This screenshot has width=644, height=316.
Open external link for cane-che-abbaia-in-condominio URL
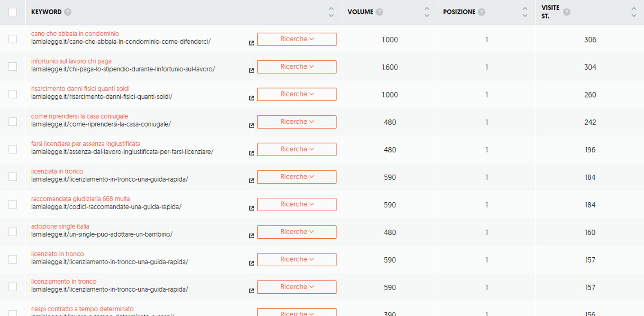(251, 43)
